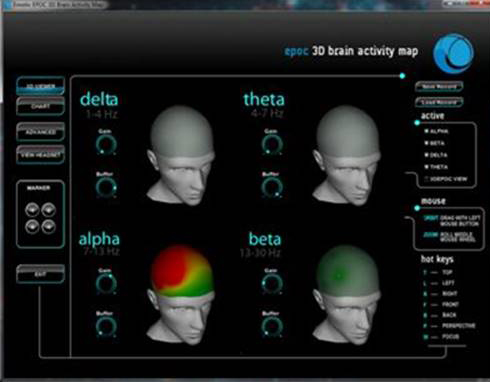This screenshot has height=382, width=490.
Task: Toggle the THETA active checkbox
Action: point(426,167)
